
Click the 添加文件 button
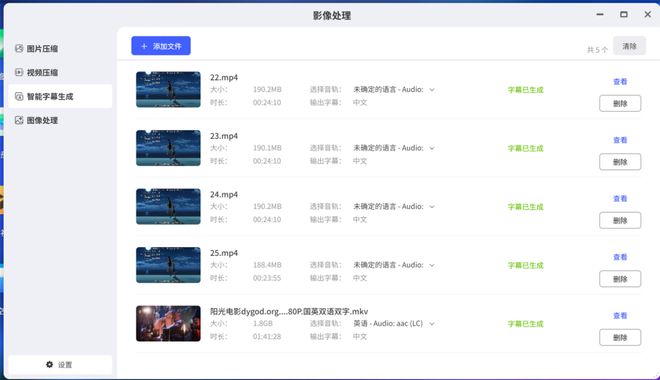click(x=161, y=46)
